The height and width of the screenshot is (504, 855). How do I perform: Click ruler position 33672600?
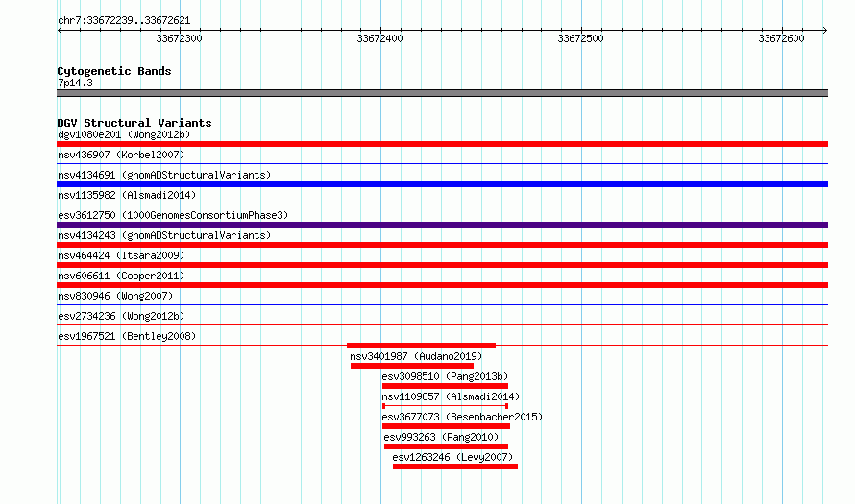781,38
